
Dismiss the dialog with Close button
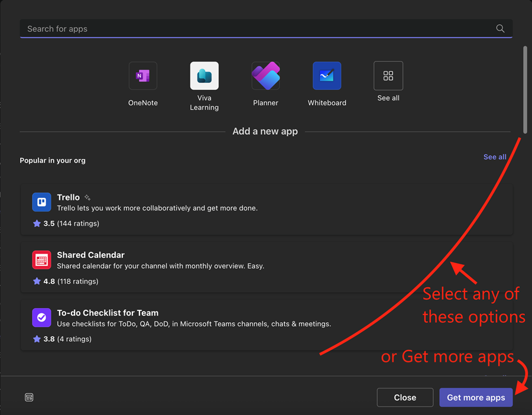[x=405, y=397]
